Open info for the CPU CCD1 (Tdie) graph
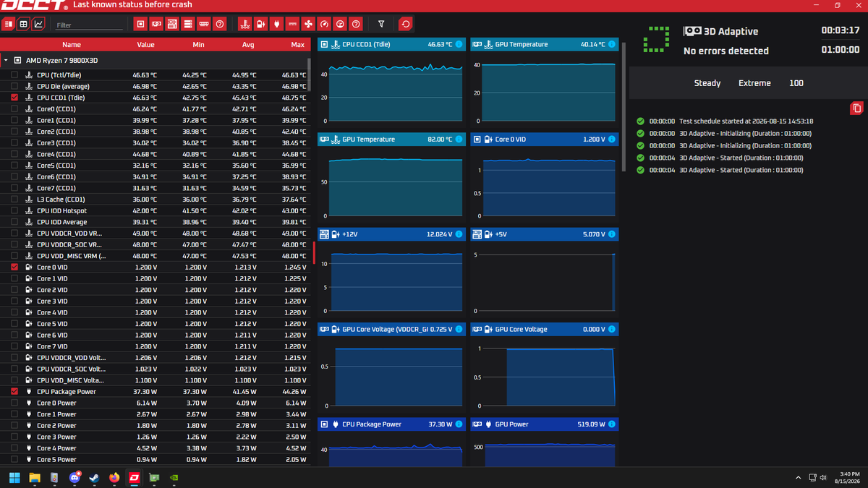Screen dimensions: 868x488 click(459, 44)
